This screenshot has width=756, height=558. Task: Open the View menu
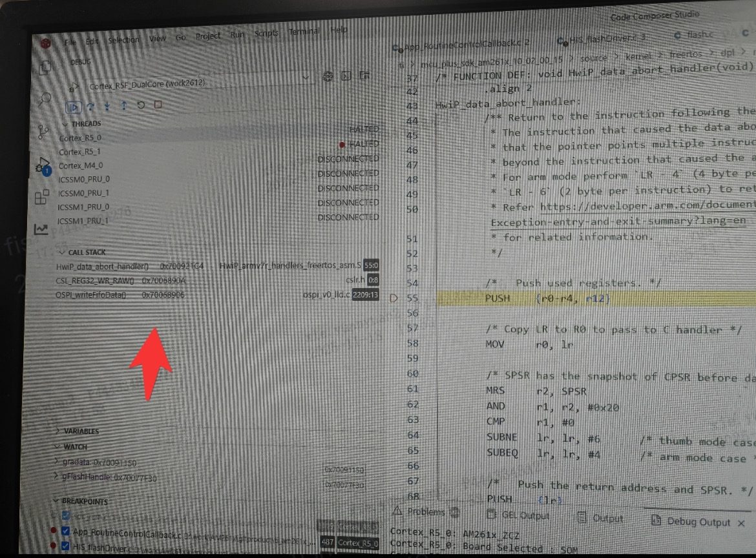pos(157,39)
